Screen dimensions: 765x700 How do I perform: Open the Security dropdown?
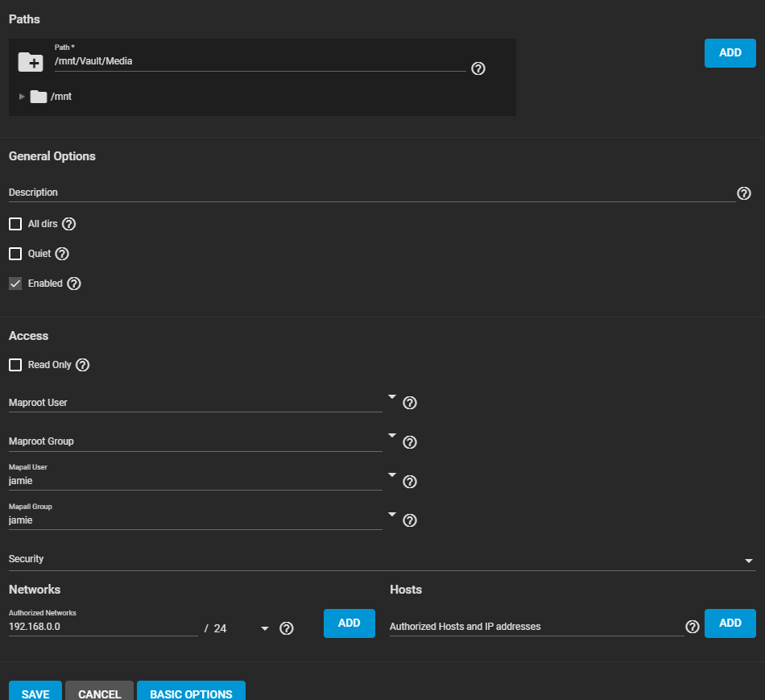(749, 561)
